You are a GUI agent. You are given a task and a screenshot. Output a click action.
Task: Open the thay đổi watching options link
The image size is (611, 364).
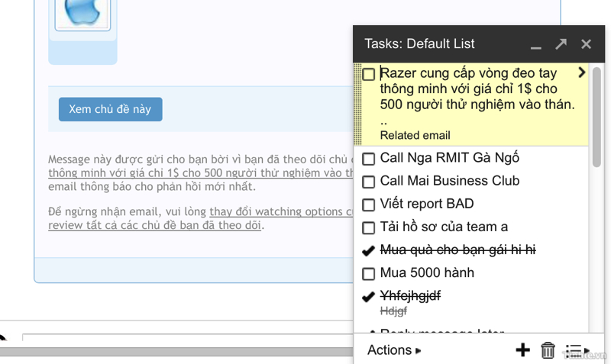(281, 211)
